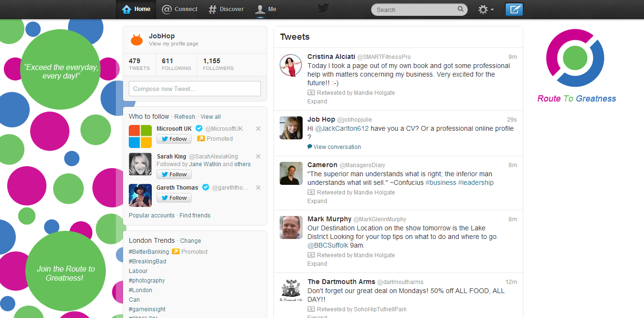644x318 pixels.
Task: Click the #leadership hashtag
Action: click(x=476, y=182)
